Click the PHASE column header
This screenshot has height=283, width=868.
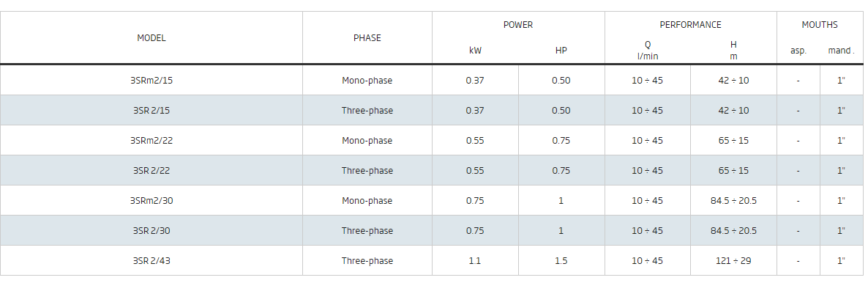click(x=367, y=37)
